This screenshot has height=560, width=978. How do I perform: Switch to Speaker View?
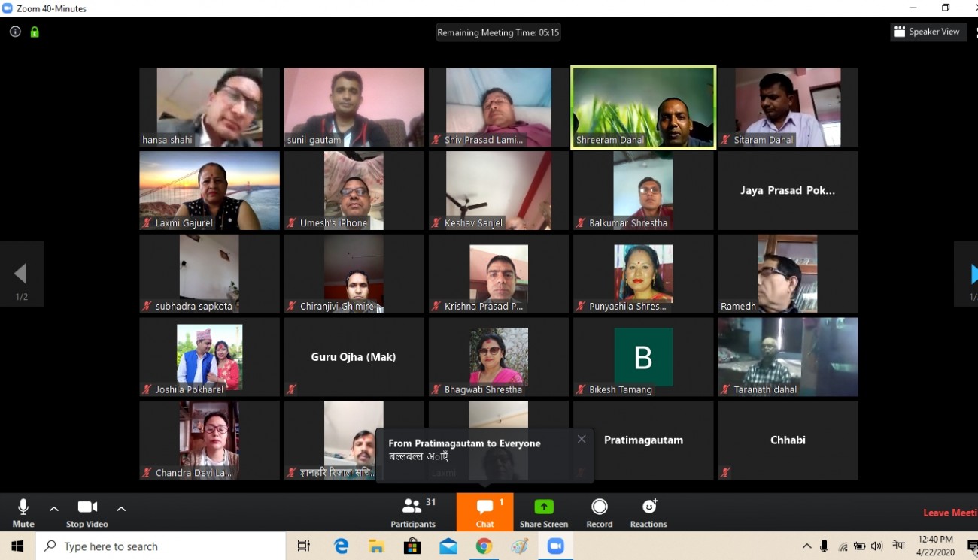point(928,32)
